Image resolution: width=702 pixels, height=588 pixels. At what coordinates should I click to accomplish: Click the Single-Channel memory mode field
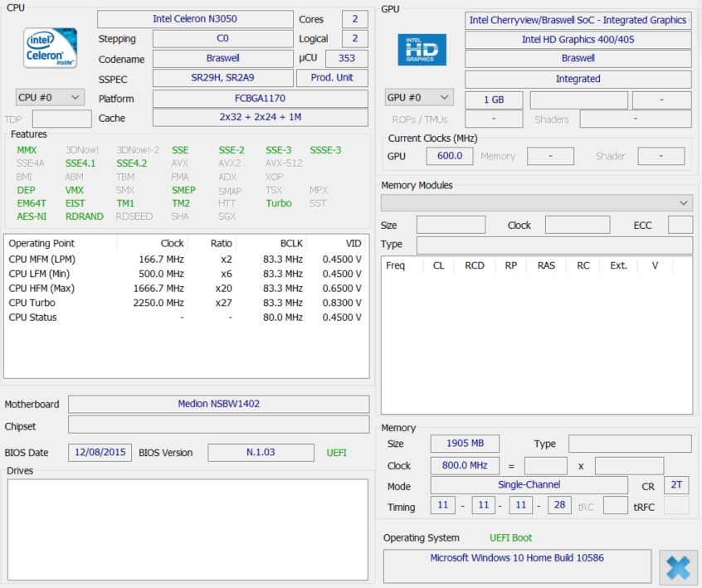coord(529,485)
